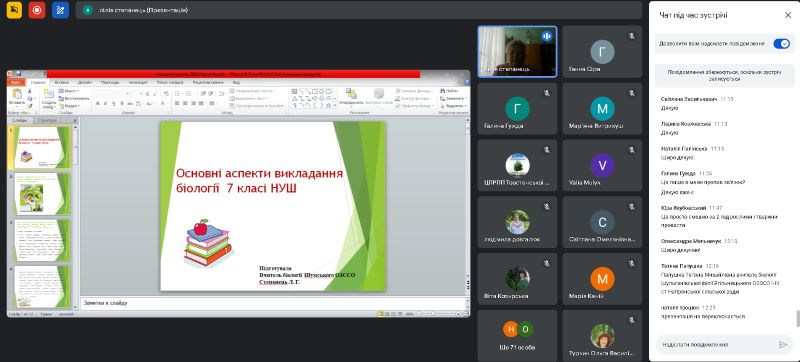Click message 'презентація не переключається'
800x362 pixels.
(x=703, y=316)
